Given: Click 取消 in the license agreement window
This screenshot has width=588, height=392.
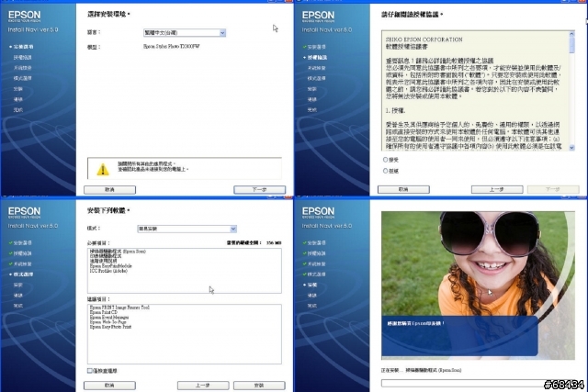Looking at the screenshot, I should pos(403,190).
